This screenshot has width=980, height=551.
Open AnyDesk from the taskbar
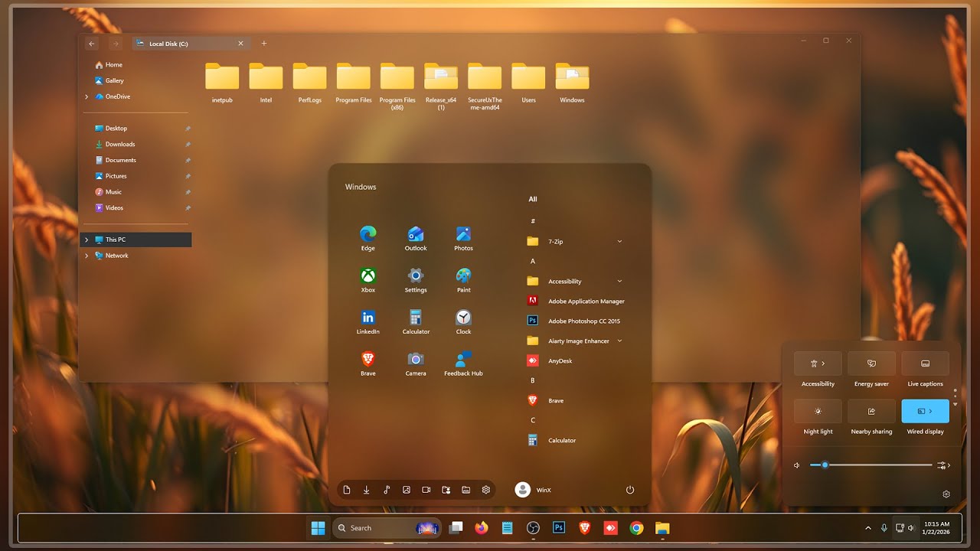point(611,527)
